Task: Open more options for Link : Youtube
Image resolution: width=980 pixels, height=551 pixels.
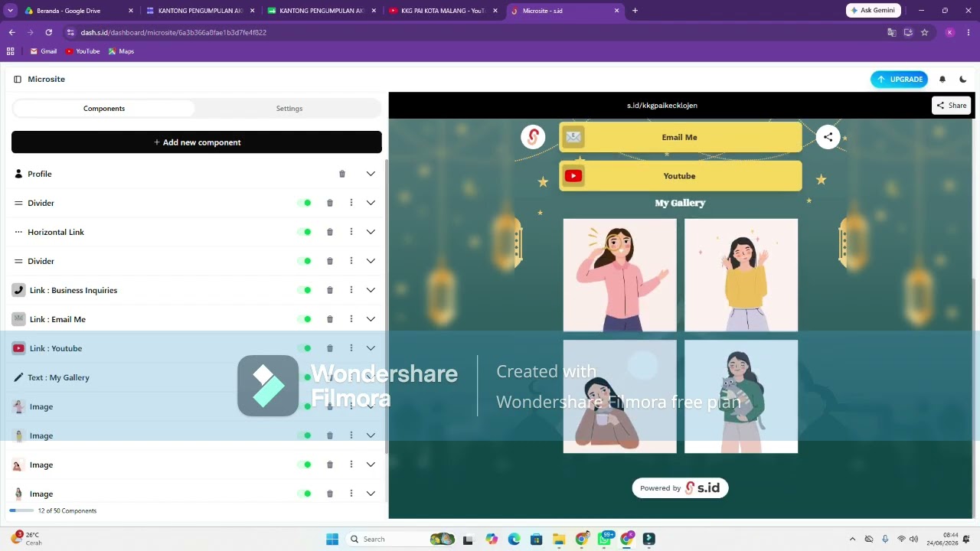Action: point(351,348)
